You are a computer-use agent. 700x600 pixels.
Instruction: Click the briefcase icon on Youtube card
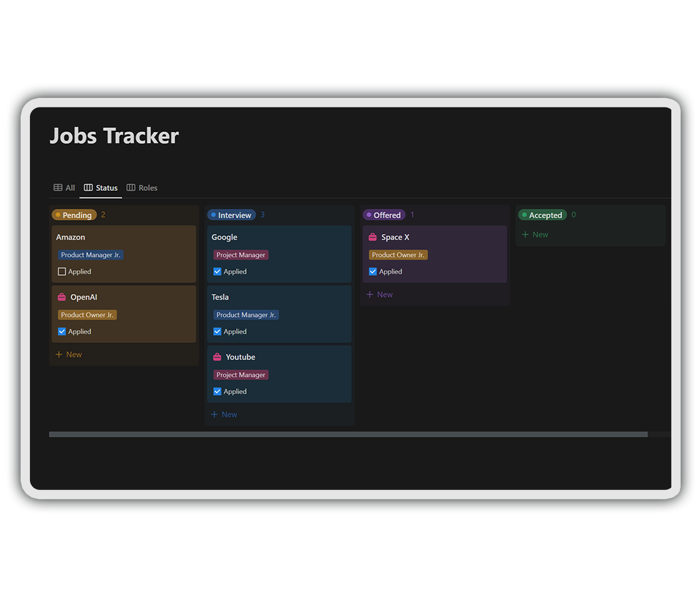217,357
